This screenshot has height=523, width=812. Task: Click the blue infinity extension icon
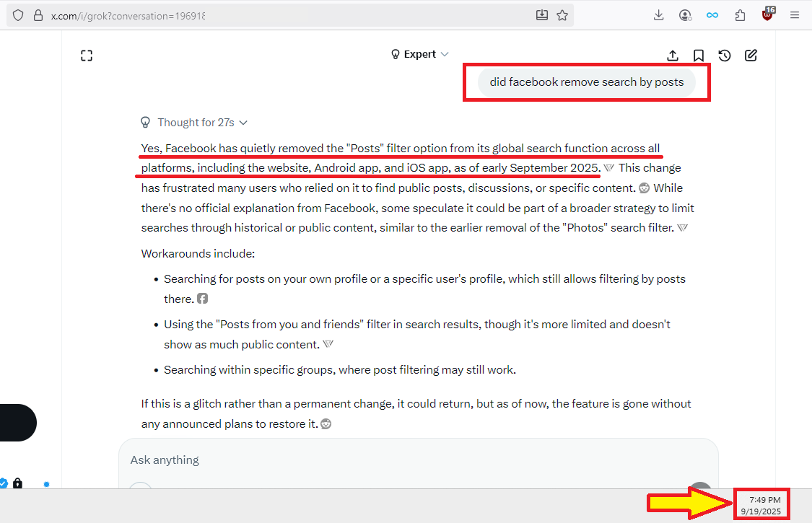pos(712,16)
